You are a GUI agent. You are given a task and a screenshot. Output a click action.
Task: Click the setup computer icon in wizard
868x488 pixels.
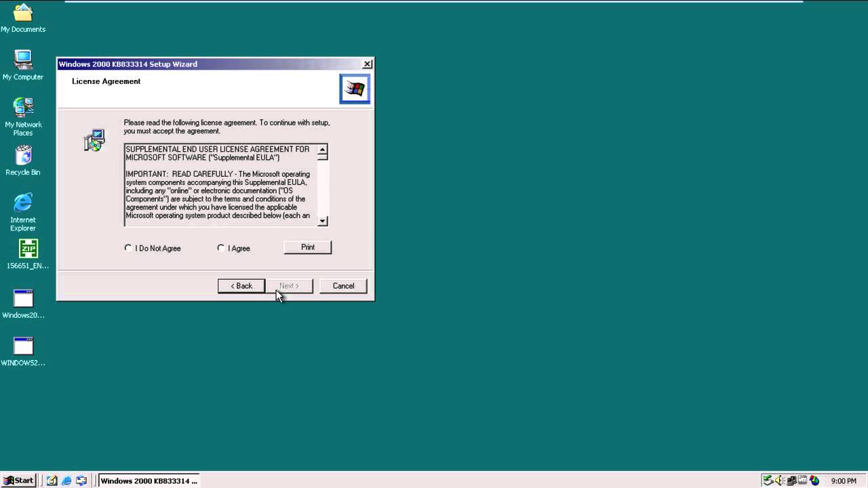(x=94, y=140)
